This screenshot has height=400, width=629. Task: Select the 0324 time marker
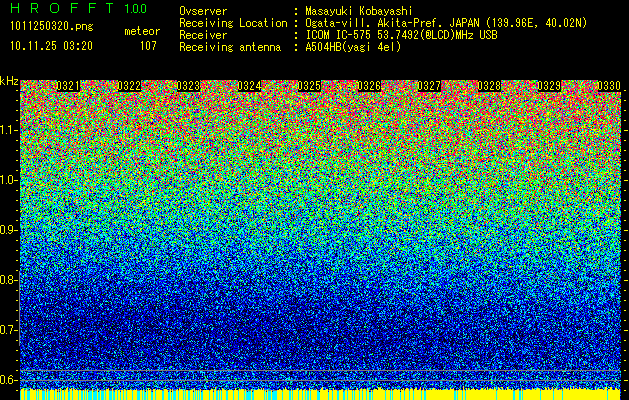(x=250, y=86)
